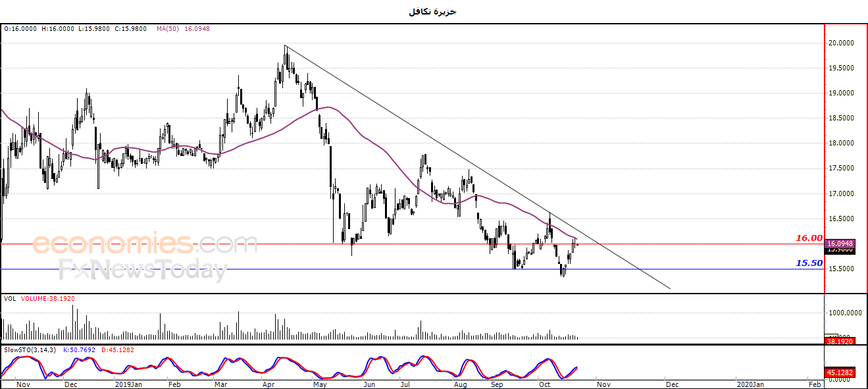Click the 16.5000 price axis label
Viewport: 868px width, 389px height.
click(842, 219)
